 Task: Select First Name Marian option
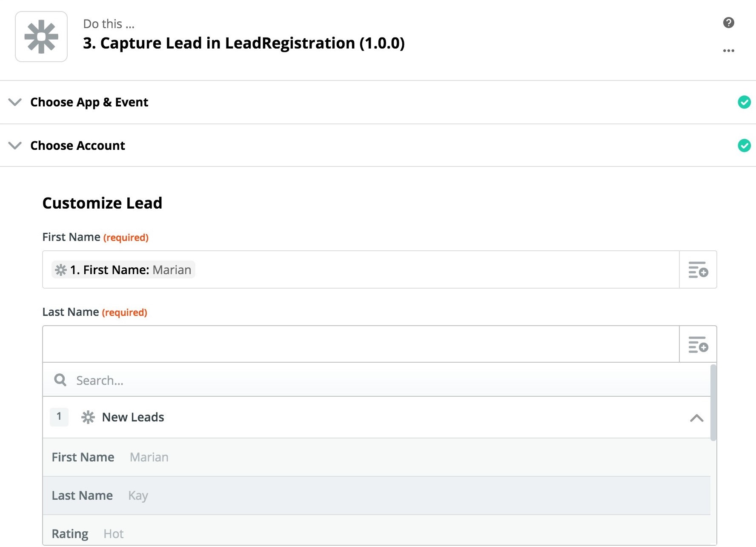tap(110, 457)
